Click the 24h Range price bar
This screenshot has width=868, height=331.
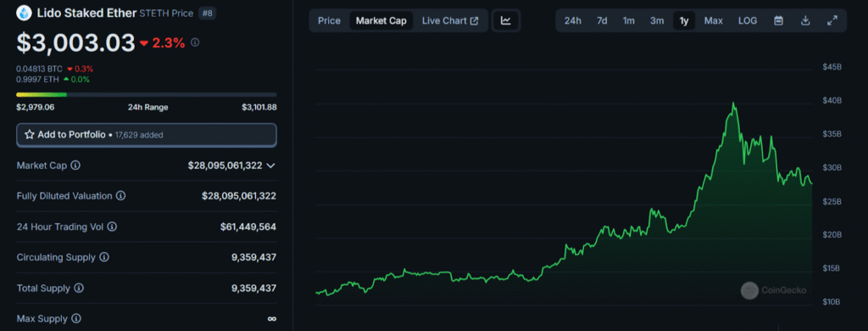click(x=147, y=95)
